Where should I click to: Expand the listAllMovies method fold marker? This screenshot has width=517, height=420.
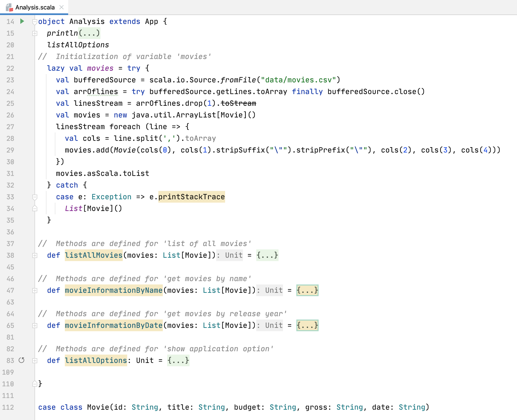35,256
